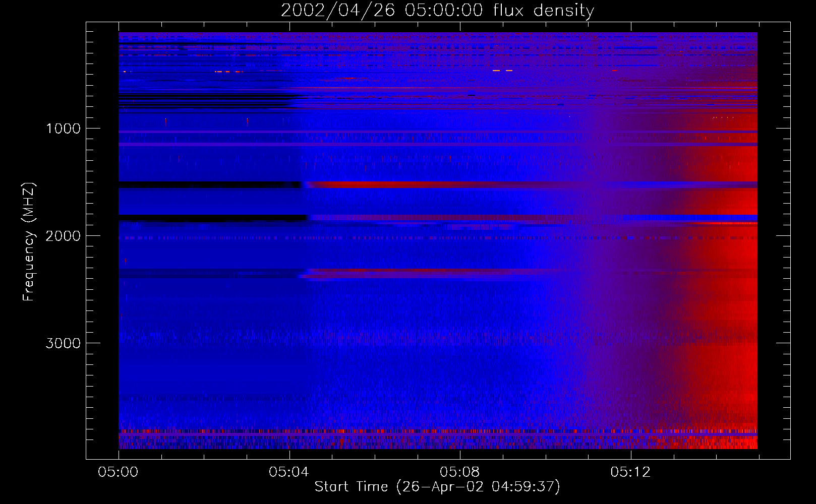816x504 pixels.
Task: Select the '1000' frequency axis label
Action: click(x=63, y=129)
